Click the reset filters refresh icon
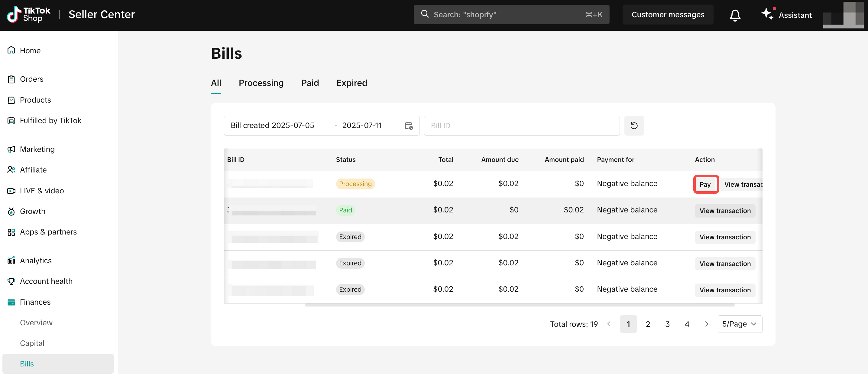This screenshot has width=868, height=374. point(633,126)
